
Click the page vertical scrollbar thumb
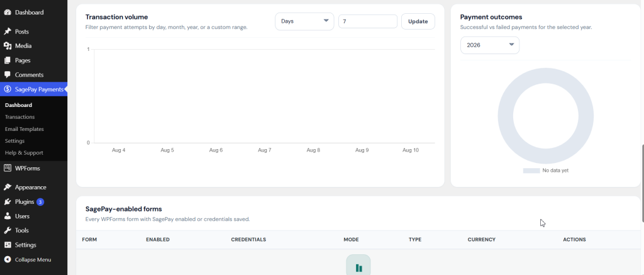tap(642, 183)
